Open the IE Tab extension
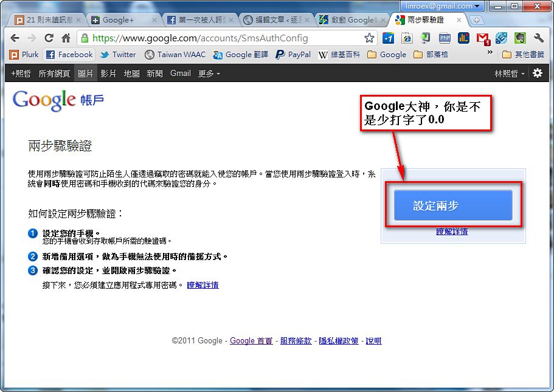The height and width of the screenshot is (392, 554). click(407, 38)
